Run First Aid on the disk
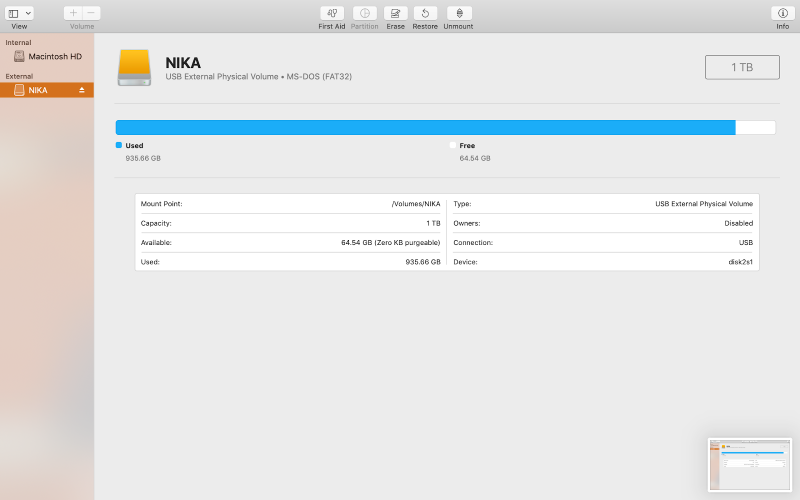 pos(332,13)
